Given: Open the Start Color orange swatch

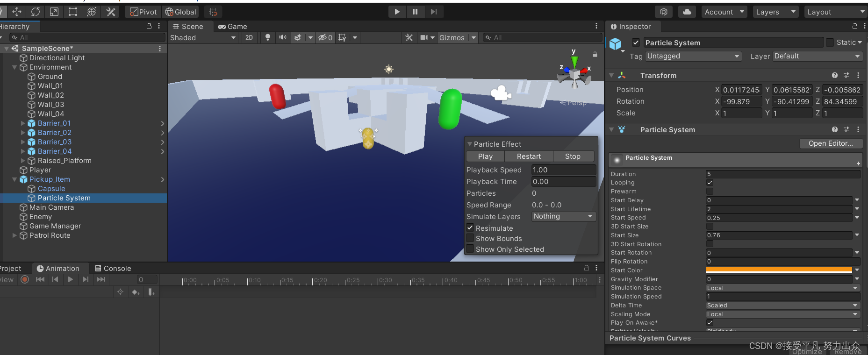Looking at the screenshot, I should 779,270.
